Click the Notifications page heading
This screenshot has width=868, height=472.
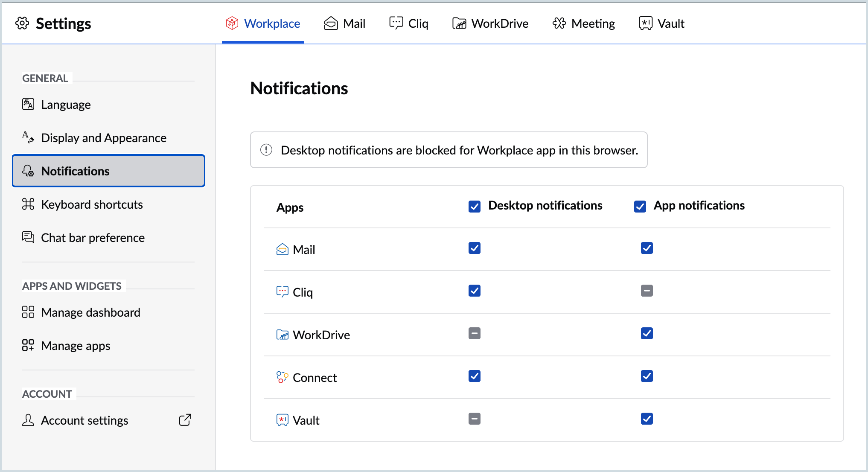point(299,88)
